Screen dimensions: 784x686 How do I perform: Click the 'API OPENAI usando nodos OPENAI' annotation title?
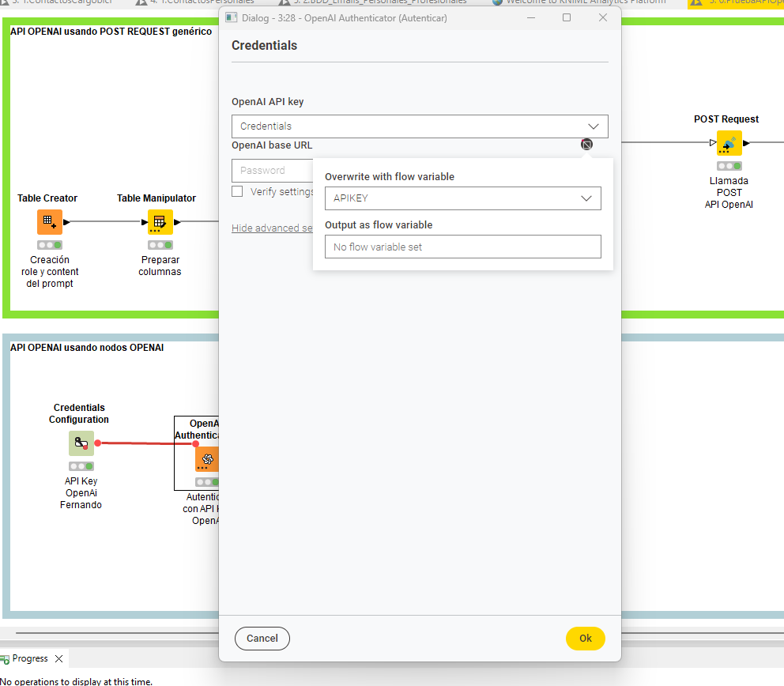pos(87,348)
